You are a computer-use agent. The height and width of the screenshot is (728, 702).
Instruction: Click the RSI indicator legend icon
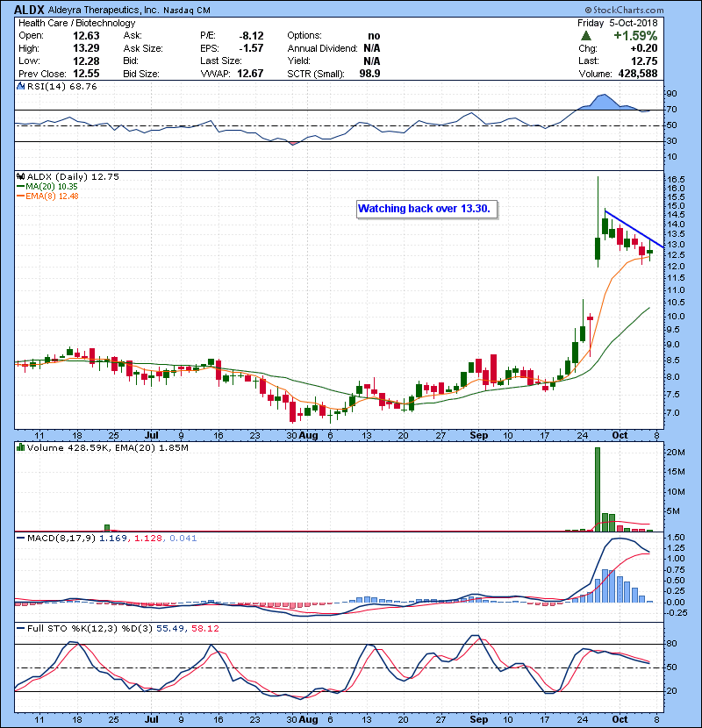pyautogui.click(x=20, y=86)
